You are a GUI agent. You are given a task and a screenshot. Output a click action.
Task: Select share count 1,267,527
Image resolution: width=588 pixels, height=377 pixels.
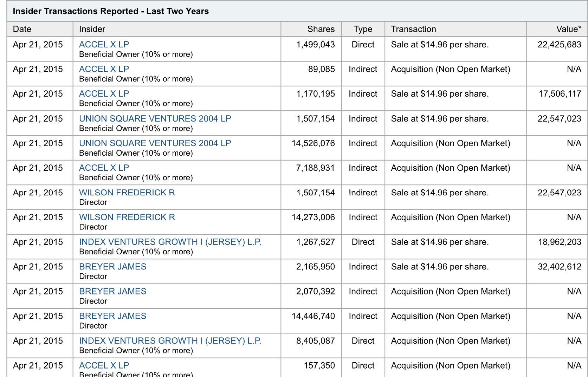pyautogui.click(x=316, y=242)
